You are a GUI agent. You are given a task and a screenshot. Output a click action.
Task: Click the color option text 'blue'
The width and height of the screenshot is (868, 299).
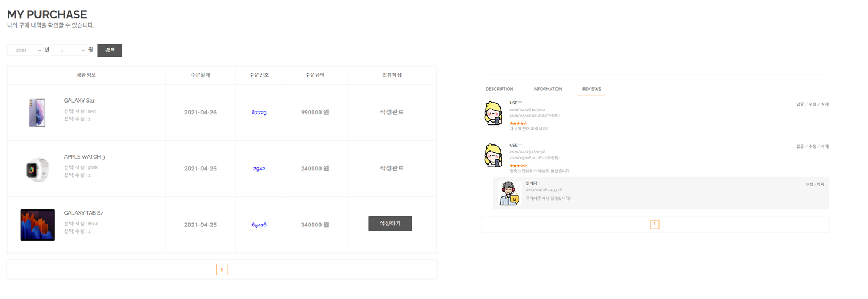tap(93, 224)
